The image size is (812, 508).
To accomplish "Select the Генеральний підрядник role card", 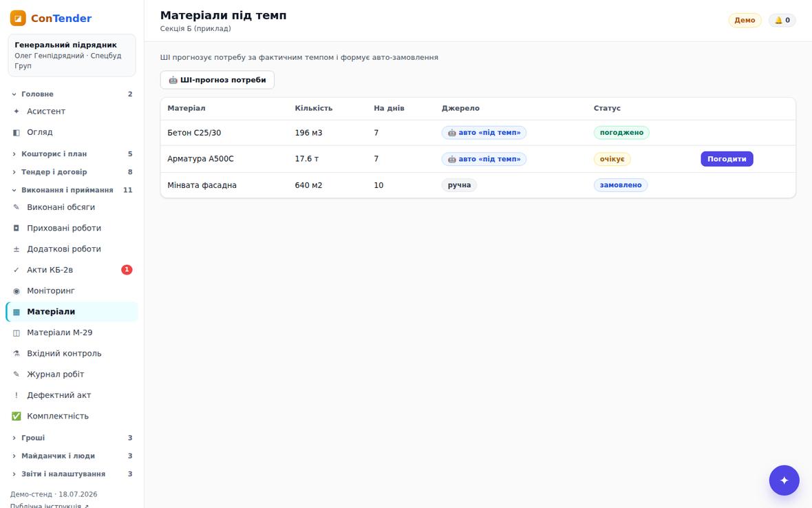I will tap(72, 55).
